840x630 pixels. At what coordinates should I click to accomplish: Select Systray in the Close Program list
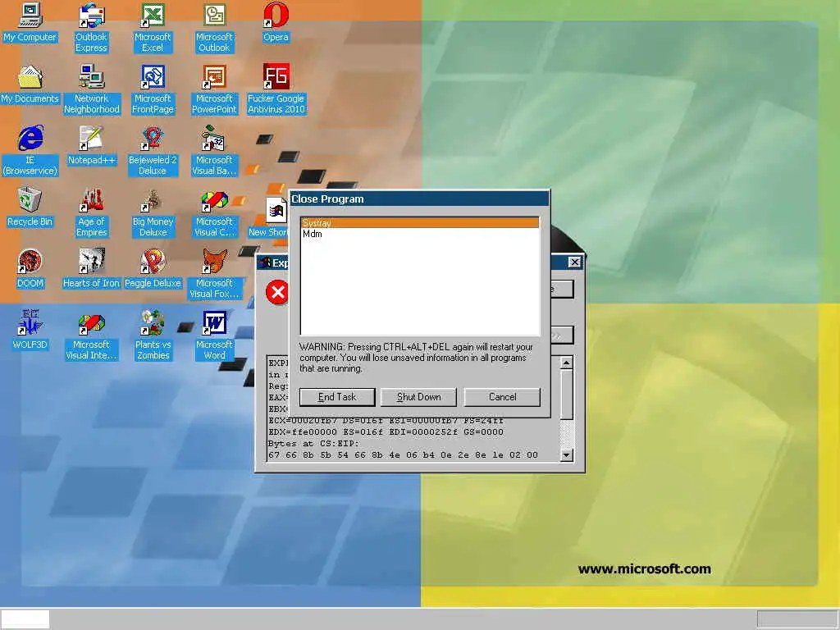(x=419, y=223)
